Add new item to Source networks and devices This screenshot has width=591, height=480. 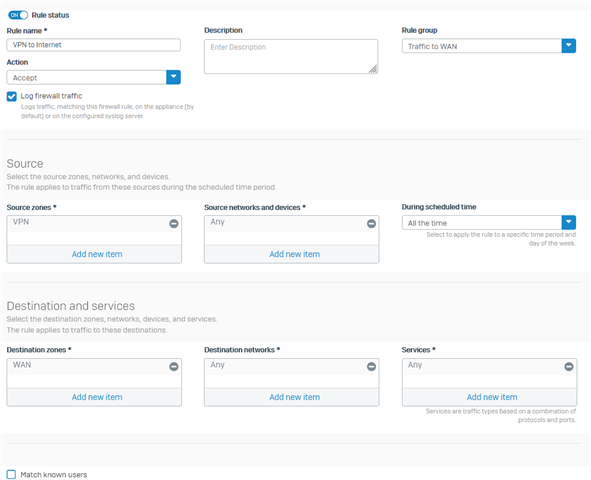pyautogui.click(x=294, y=254)
